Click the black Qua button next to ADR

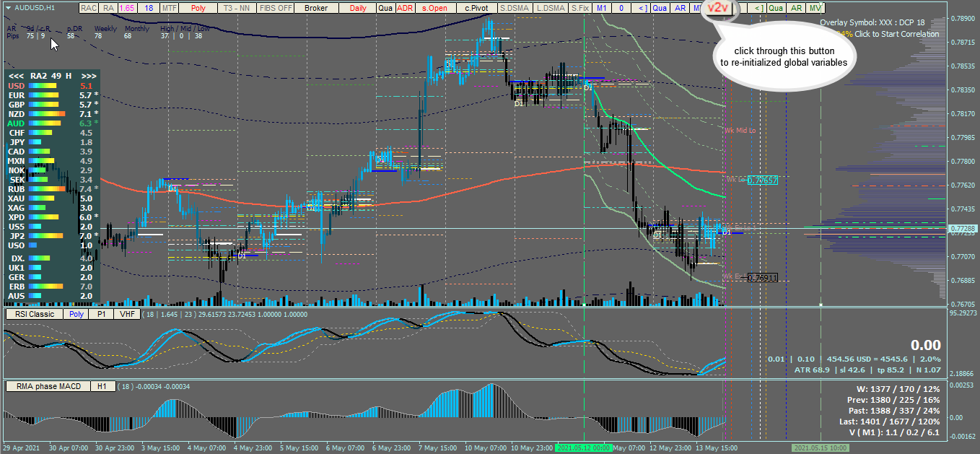coord(385,8)
